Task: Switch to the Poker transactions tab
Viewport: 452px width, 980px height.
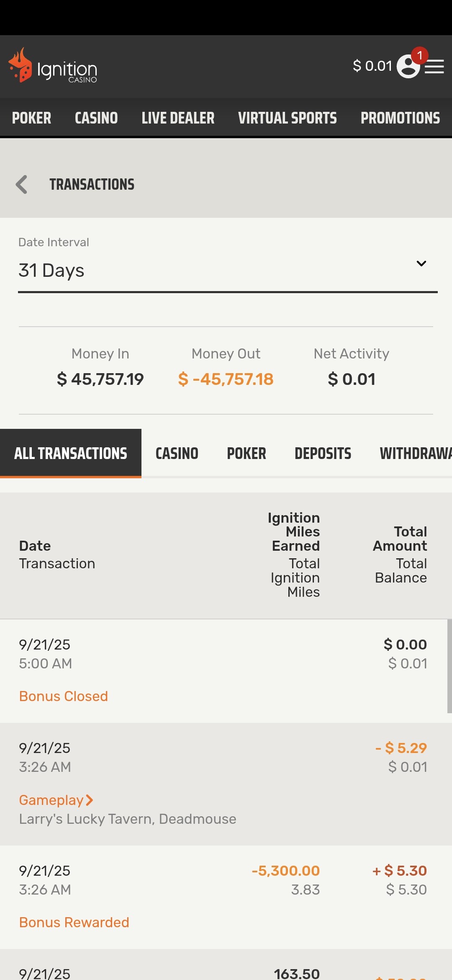Action: tap(247, 454)
